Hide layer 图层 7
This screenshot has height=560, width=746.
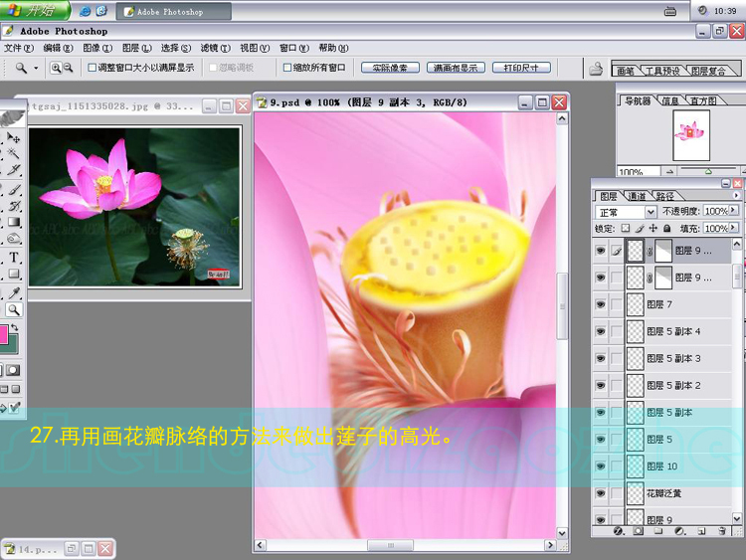pyautogui.click(x=601, y=304)
